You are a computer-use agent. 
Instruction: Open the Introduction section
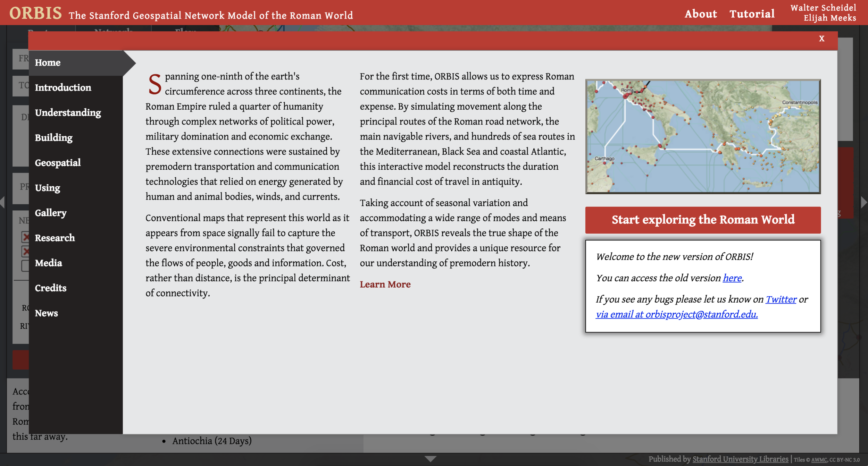(x=63, y=87)
